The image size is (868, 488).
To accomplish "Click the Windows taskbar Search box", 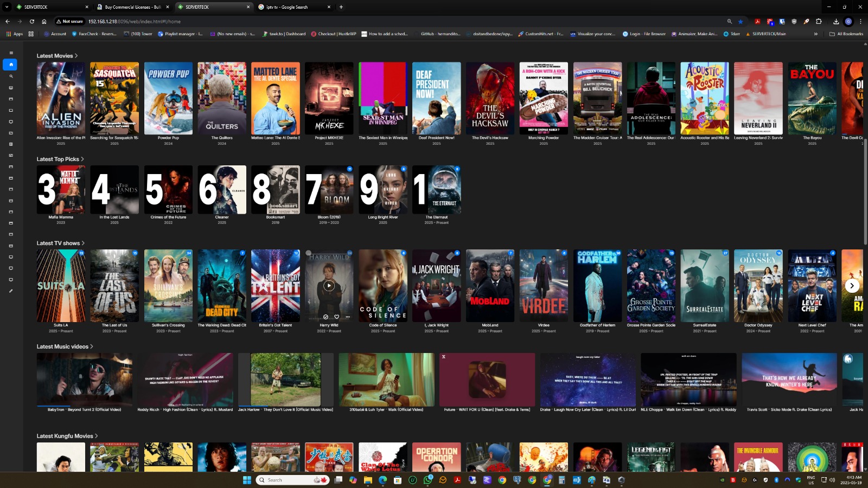I will [292, 480].
